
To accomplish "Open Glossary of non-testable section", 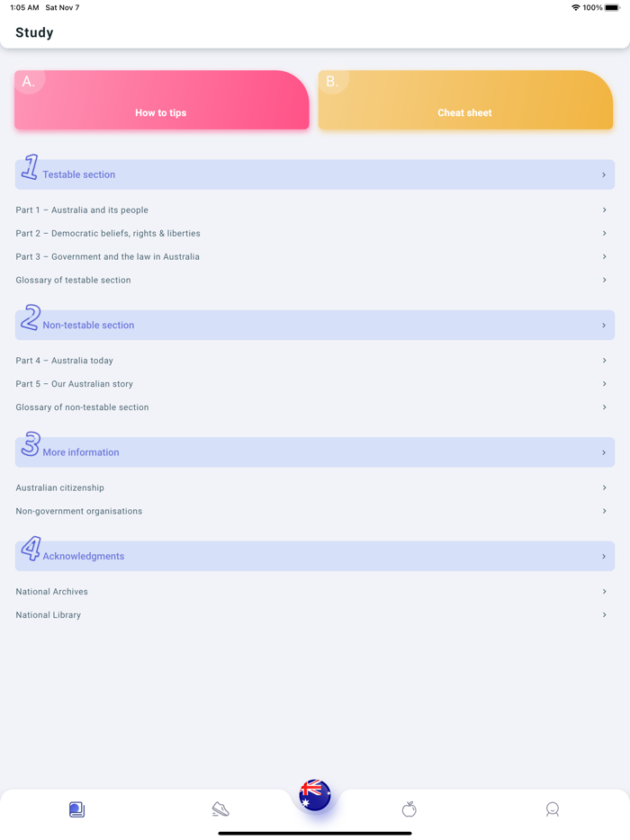I will coord(315,407).
